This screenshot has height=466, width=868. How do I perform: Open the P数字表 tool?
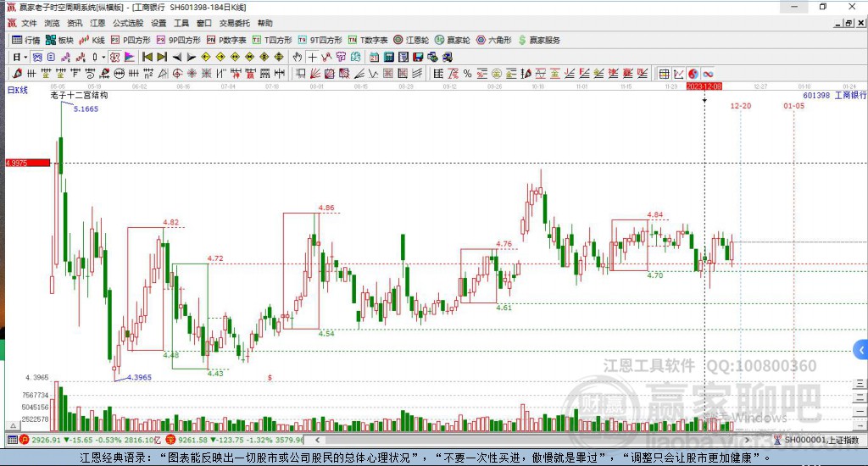tap(226, 40)
